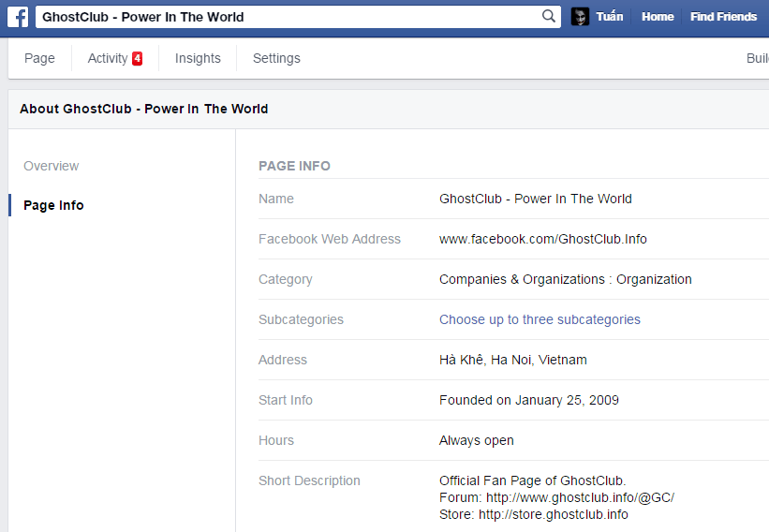
Task: Open the Home link
Action: tap(658, 17)
